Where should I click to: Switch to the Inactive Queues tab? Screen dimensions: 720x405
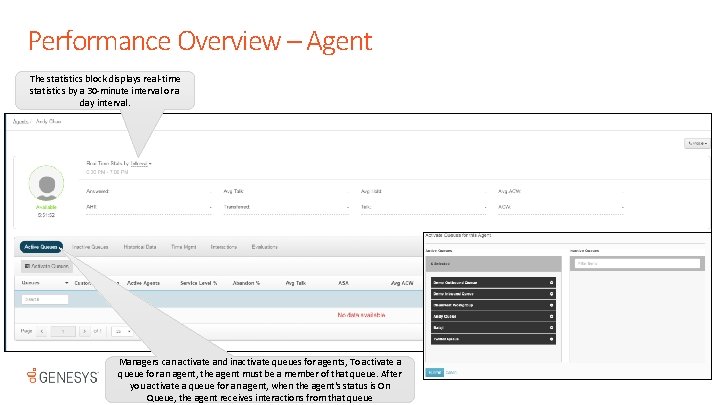[90, 247]
